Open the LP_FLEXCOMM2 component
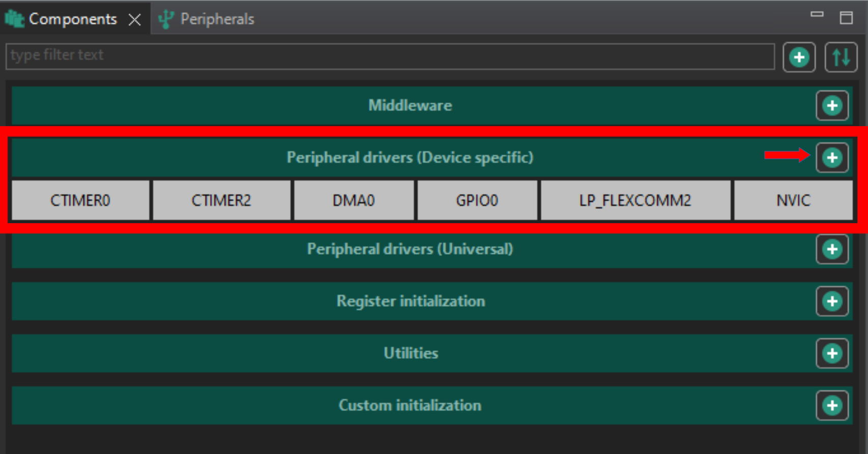868x454 pixels. 635,200
